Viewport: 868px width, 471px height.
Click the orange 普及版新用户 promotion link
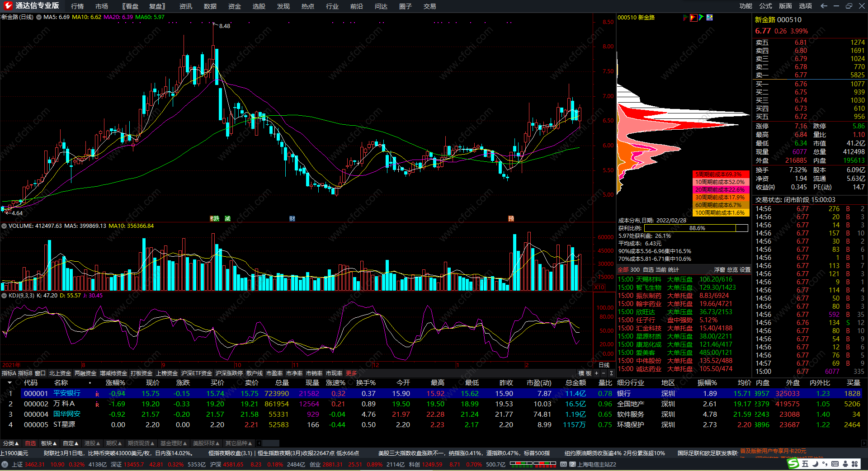[773, 451]
